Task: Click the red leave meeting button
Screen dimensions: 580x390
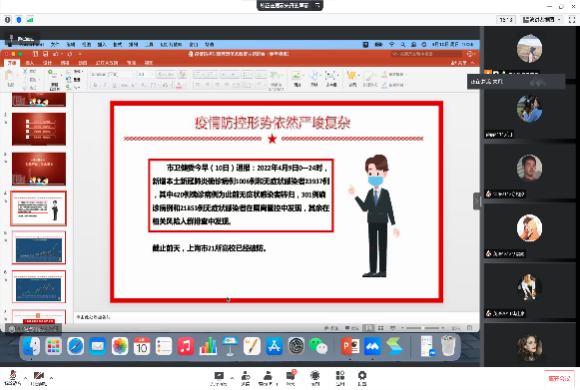Action: coord(559,378)
